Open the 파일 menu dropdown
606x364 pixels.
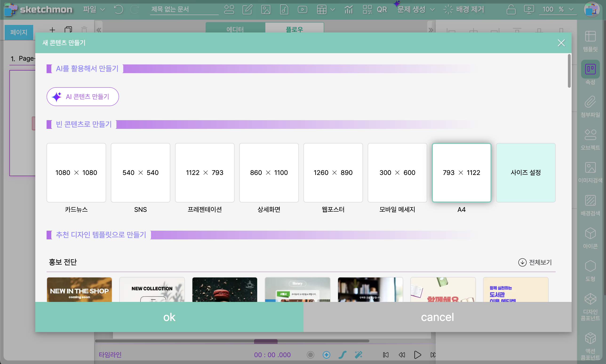pos(94,10)
